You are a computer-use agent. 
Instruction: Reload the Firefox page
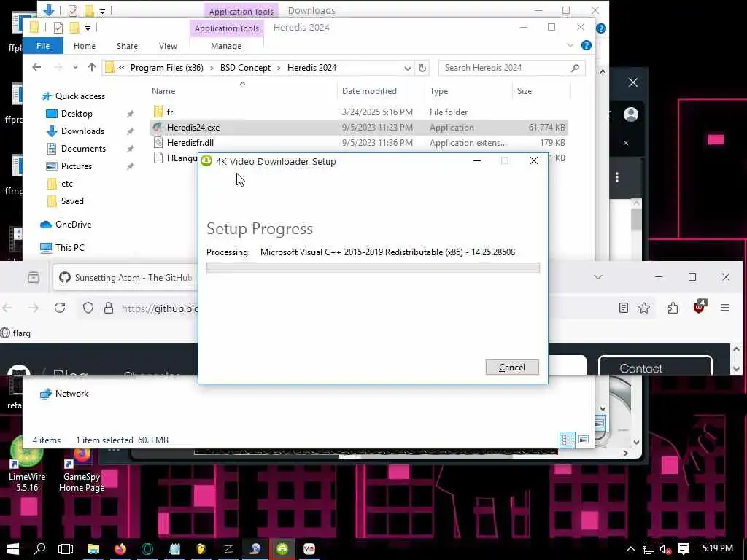coord(60,308)
